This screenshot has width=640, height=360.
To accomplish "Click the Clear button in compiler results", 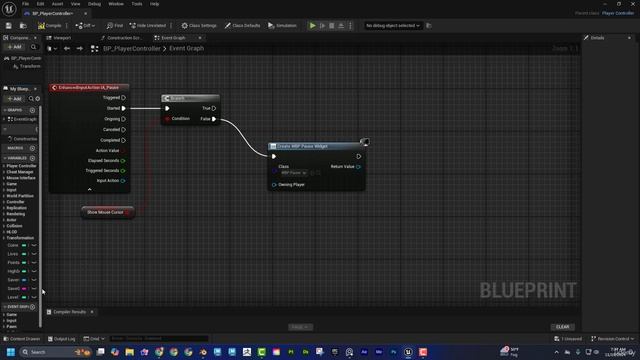I will (x=562, y=327).
